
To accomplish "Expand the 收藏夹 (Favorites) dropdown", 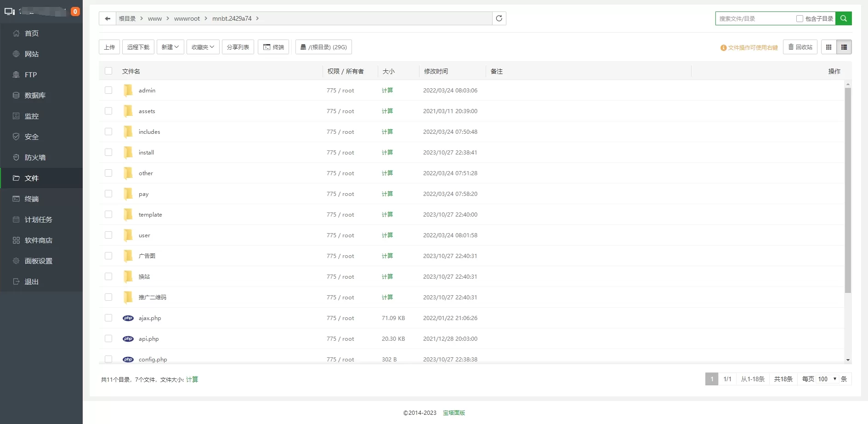I will click(203, 47).
